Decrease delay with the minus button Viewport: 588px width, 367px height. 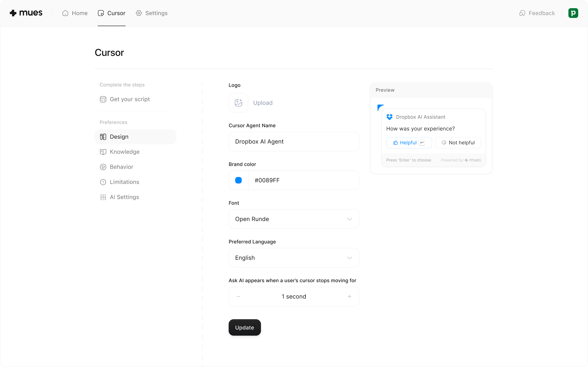238,296
